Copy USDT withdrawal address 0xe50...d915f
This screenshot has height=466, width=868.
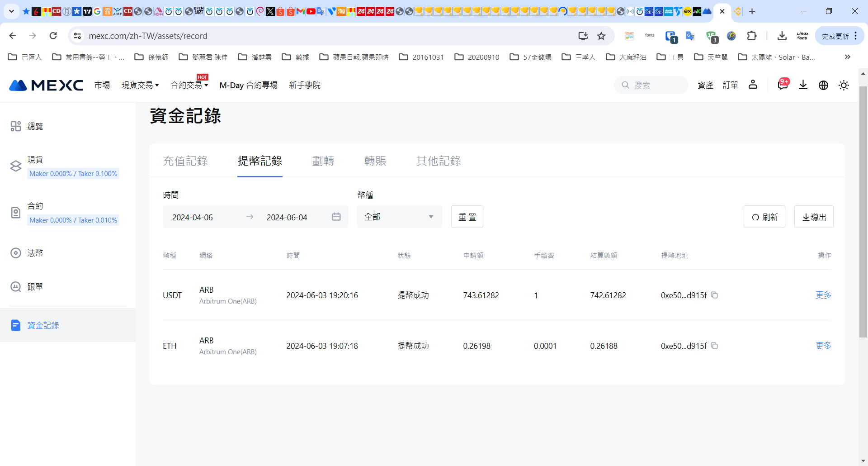tap(714, 295)
